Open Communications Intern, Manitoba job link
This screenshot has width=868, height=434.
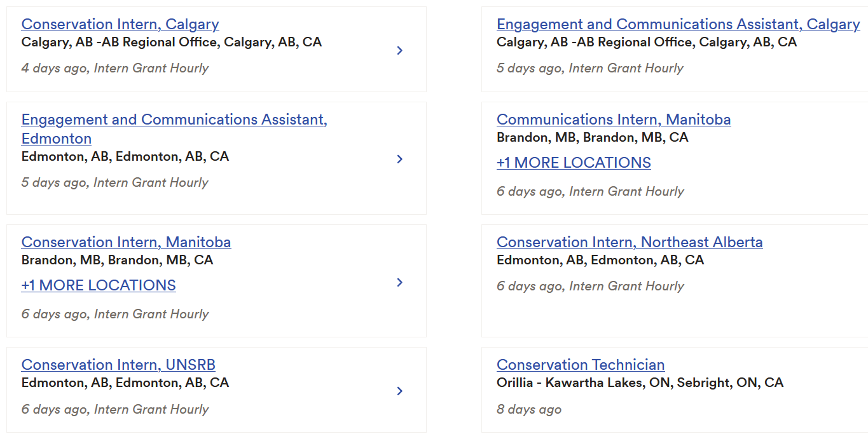pos(614,119)
